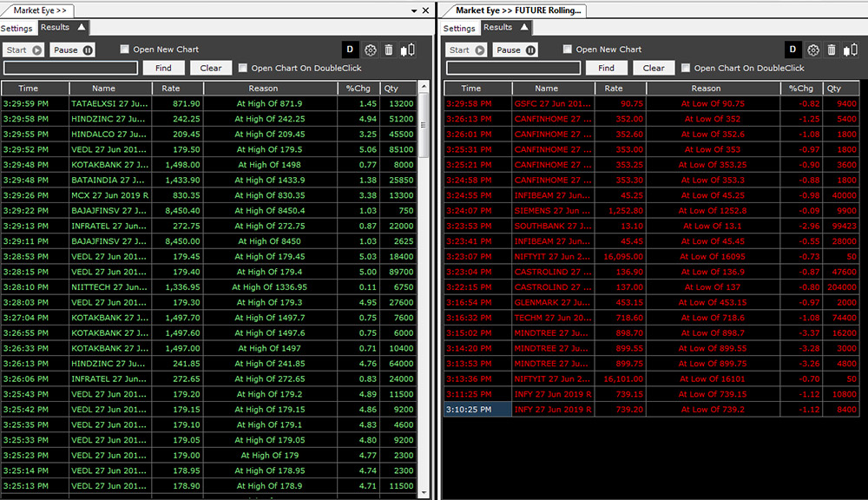Select the HINDALCO 27 Ju... row name

point(109,134)
